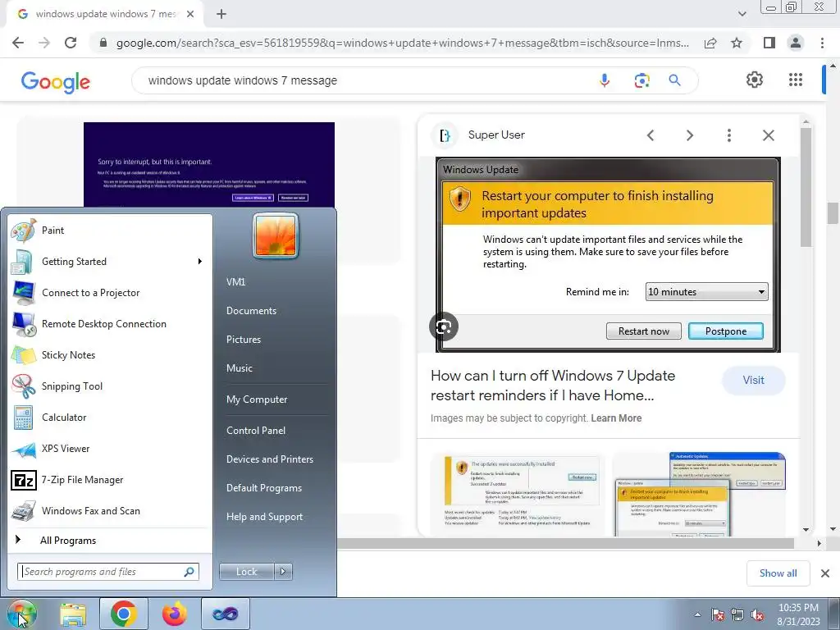840x630 pixels.
Task: Open the Action Center flag in system tray
Action: click(x=717, y=614)
